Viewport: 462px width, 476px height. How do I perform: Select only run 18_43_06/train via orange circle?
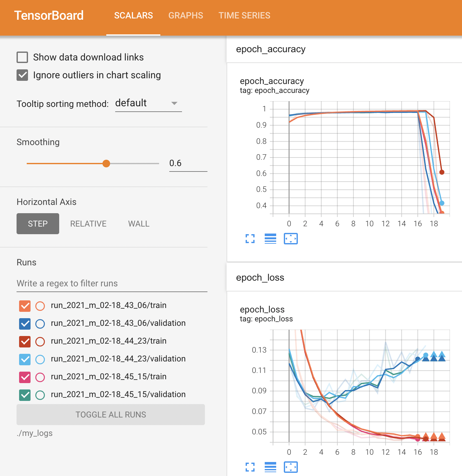point(40,306)
